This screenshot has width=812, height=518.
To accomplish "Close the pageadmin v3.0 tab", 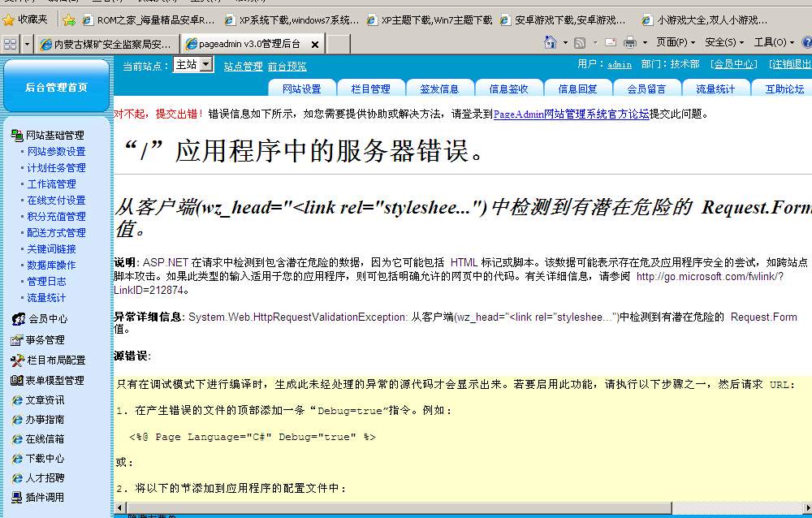I will [x=314, y=44].
